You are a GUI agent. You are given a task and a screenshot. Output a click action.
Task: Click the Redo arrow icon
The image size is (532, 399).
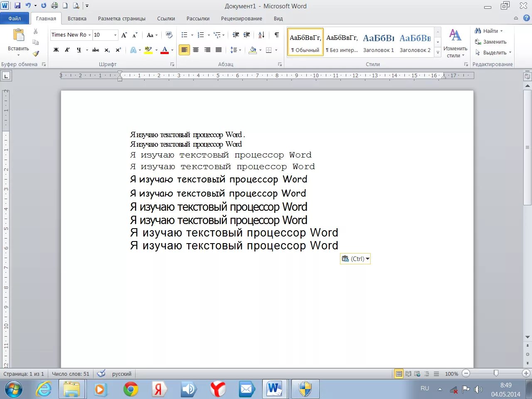coord(44,6)
